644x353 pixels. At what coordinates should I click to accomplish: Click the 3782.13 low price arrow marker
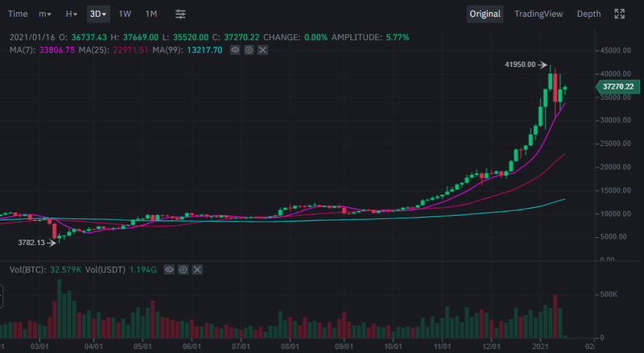51,242
